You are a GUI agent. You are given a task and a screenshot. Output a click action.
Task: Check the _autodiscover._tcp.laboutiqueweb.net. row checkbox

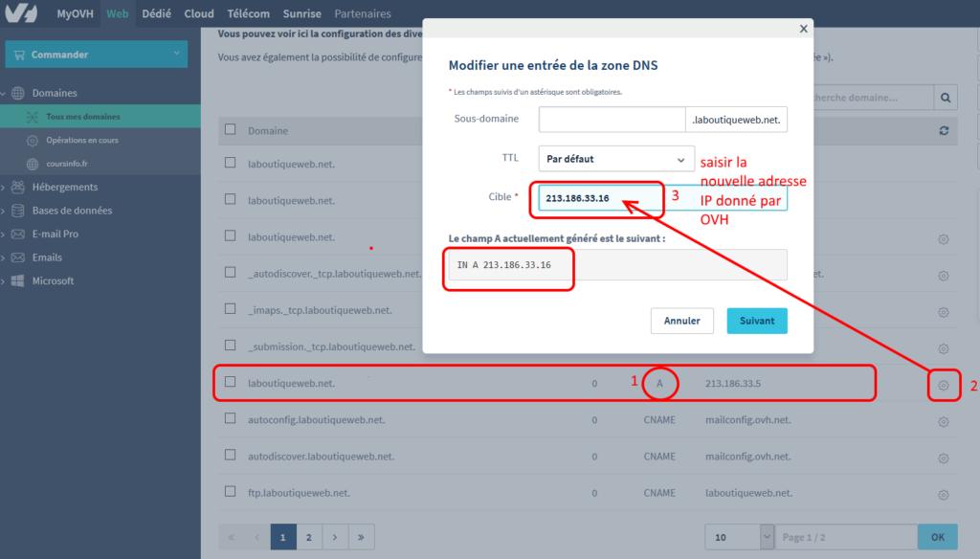point(230,272)
